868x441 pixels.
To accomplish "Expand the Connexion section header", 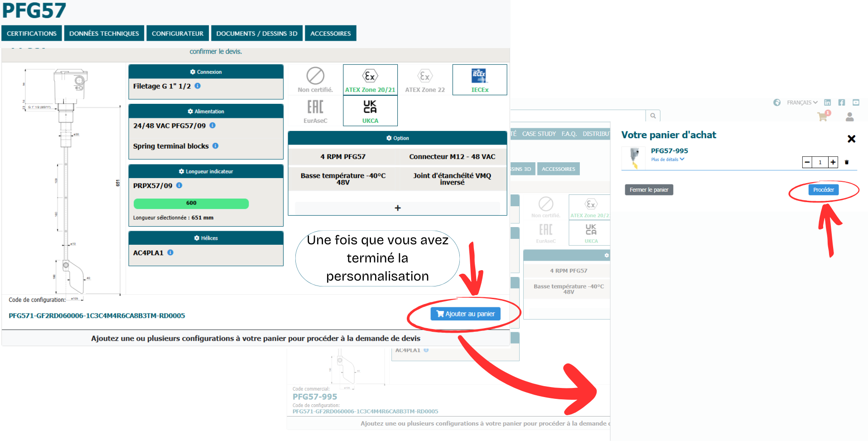I will click(206, 72).
